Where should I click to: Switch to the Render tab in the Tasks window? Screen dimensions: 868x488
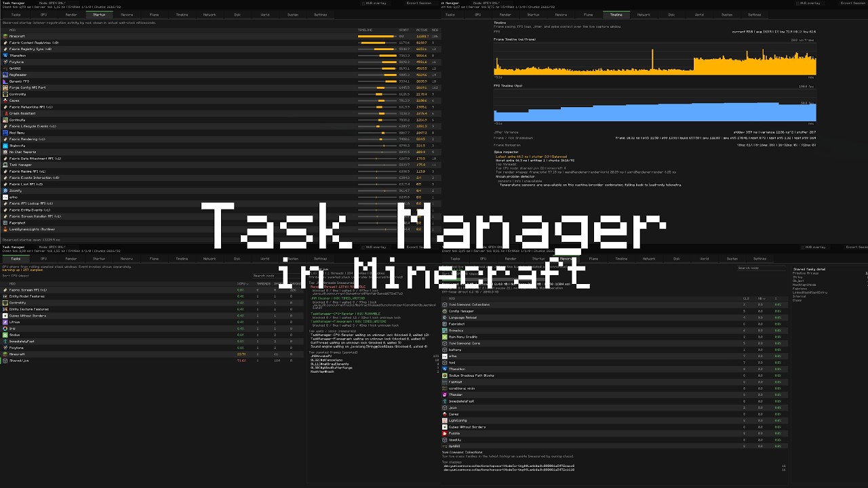(x=71, y=259)
